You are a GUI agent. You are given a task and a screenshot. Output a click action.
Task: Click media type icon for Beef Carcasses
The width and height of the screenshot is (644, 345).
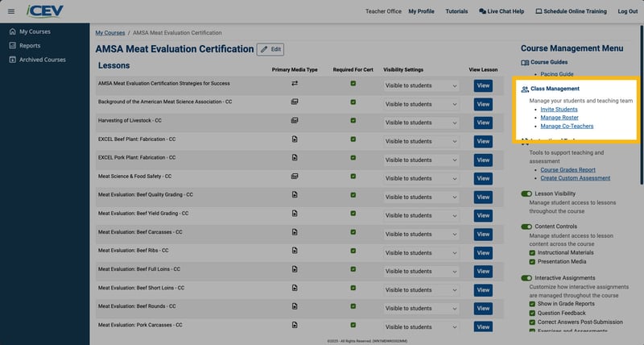coord(295,232)
